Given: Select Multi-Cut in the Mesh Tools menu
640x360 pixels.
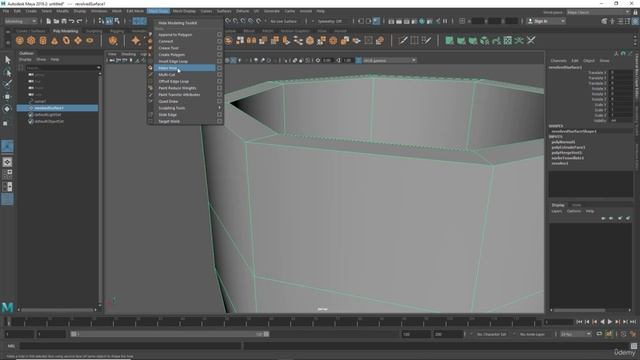Looking at the screenshot, I should (167, 75).
